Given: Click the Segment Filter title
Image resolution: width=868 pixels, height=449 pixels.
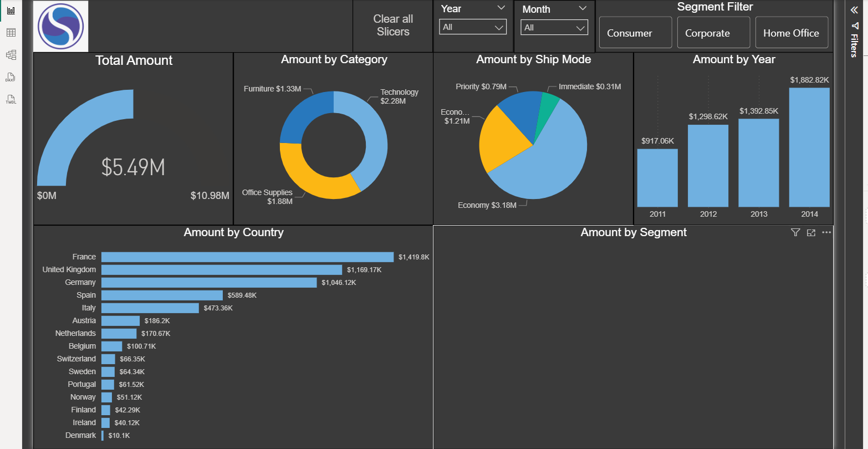Looking at the screenshot, I should pos(715,7).
